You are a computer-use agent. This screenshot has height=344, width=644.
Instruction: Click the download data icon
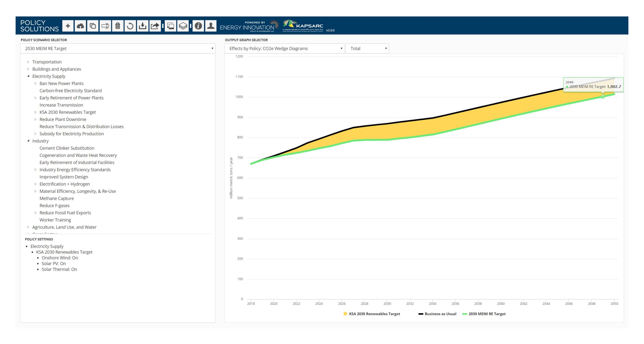(142, 26)
